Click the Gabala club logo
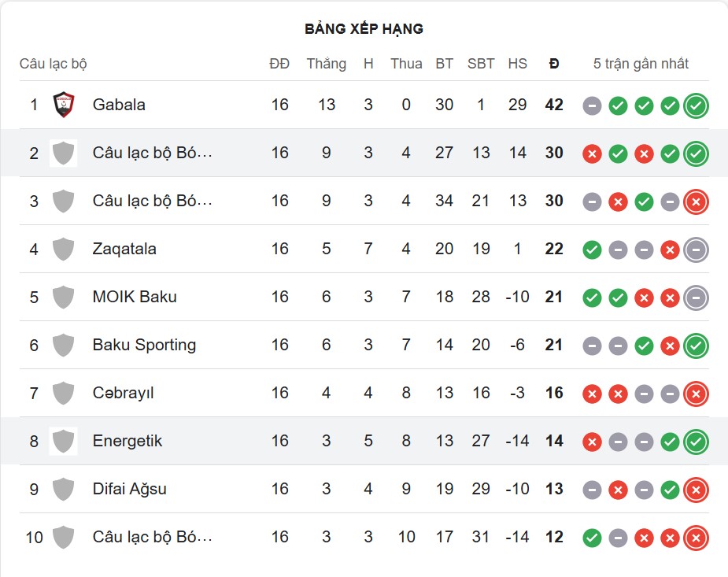The height and width of the screenshot is (577, 728). coord(63,105)
